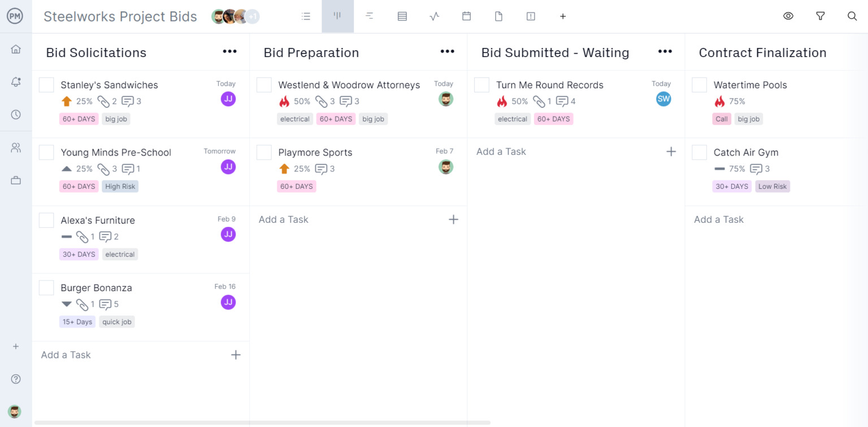This screenshot has height=427, width=868.
Task: Click the search magnifier icon
Action: [852, 16]
